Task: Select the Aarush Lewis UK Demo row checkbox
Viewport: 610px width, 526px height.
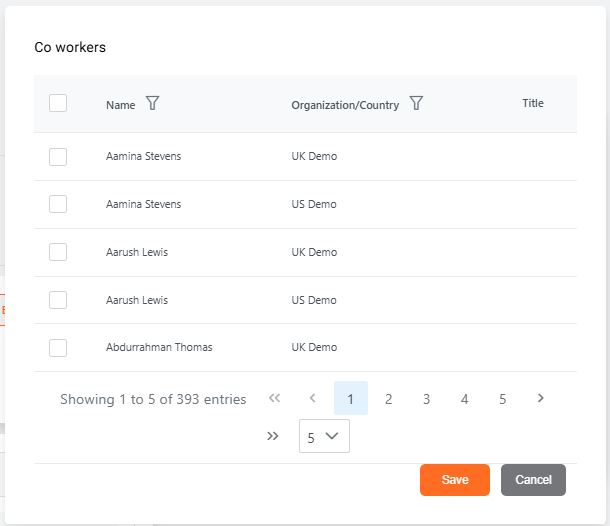Action: coord(58,252)
